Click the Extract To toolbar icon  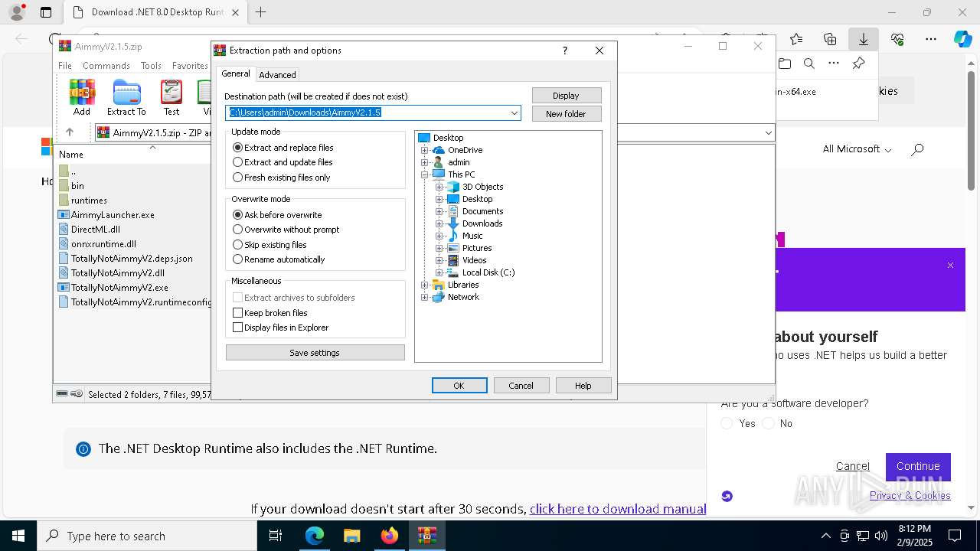126,97
